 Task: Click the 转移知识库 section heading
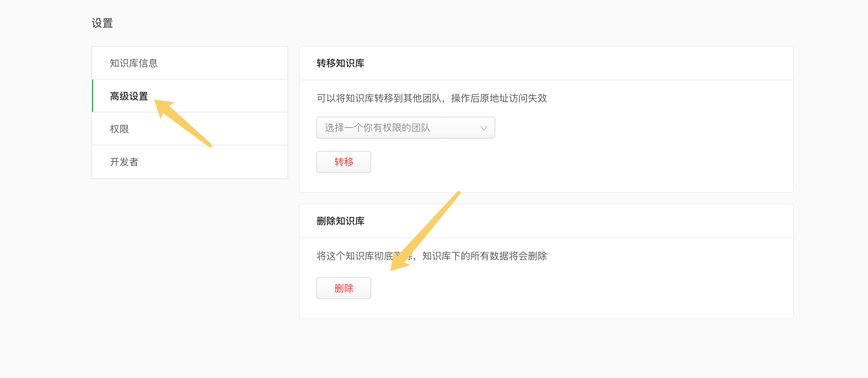(x=340, y=63)
